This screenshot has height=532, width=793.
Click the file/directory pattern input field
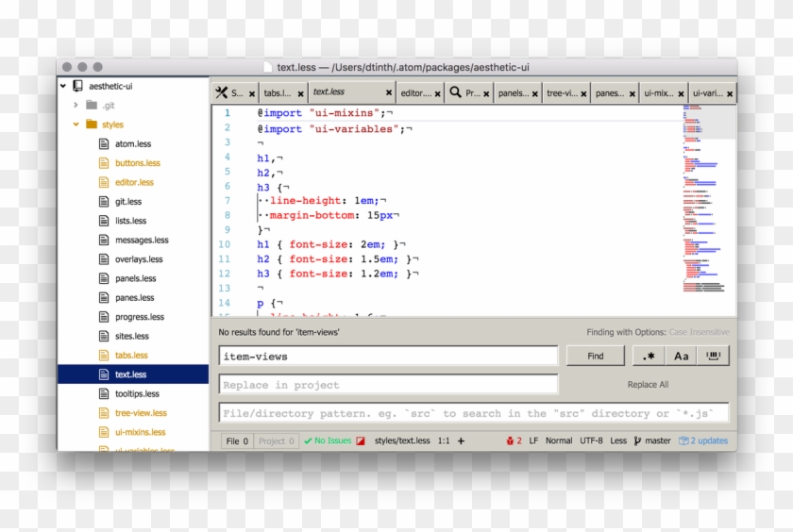click(473, 413)
